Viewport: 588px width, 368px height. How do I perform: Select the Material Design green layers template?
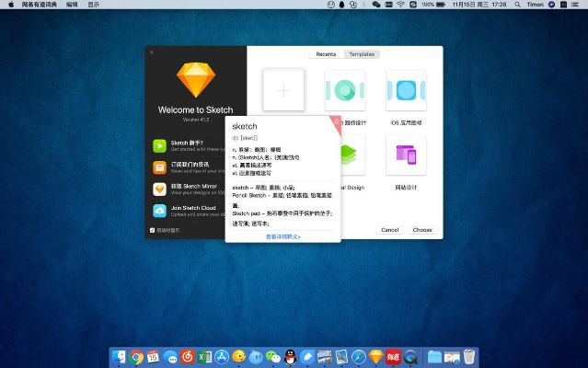[x=352, y=155]
